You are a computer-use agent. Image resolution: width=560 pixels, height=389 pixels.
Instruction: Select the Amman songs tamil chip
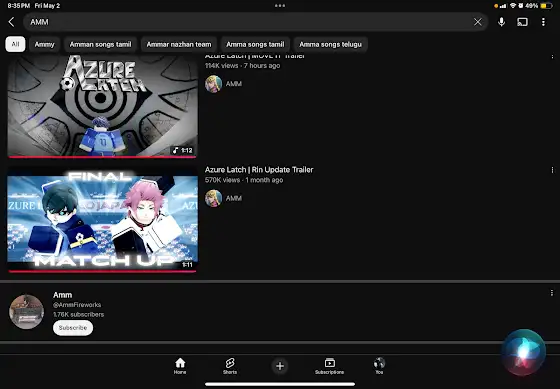click(100, 44)
